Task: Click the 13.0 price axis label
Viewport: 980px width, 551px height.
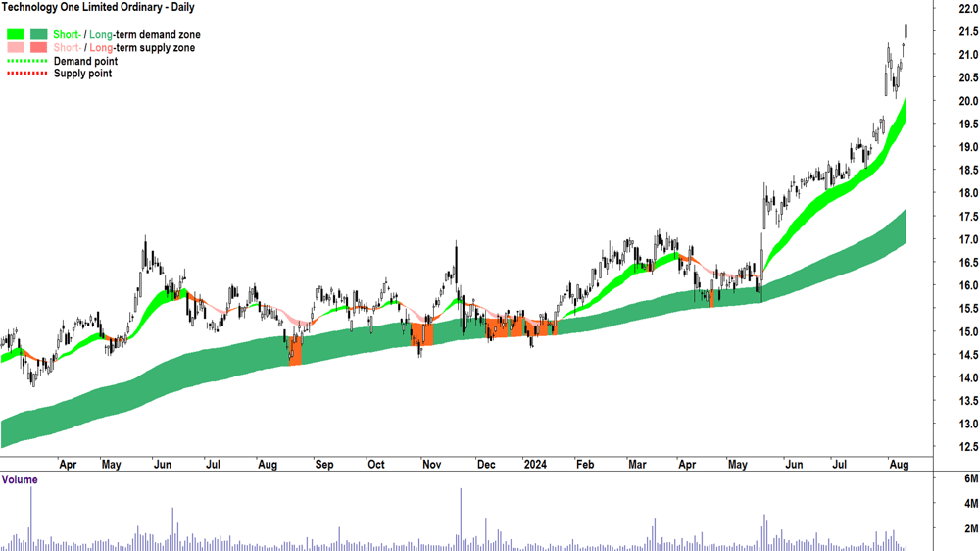Action: [x=968, y=425]
